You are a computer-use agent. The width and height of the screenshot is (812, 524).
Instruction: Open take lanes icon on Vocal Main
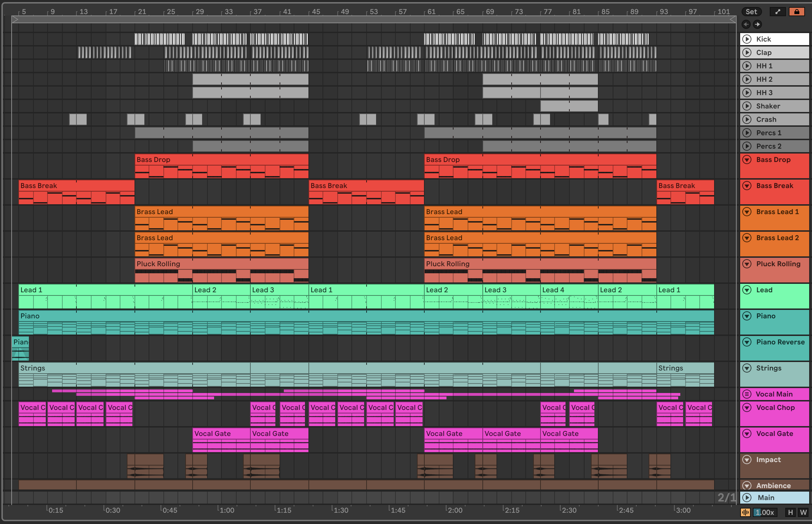747,394
